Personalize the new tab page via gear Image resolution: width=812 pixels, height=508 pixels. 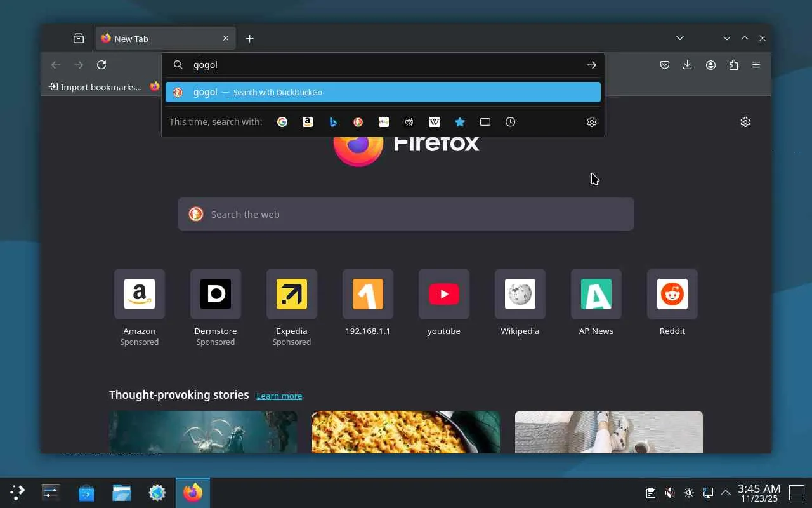point(745,122)
